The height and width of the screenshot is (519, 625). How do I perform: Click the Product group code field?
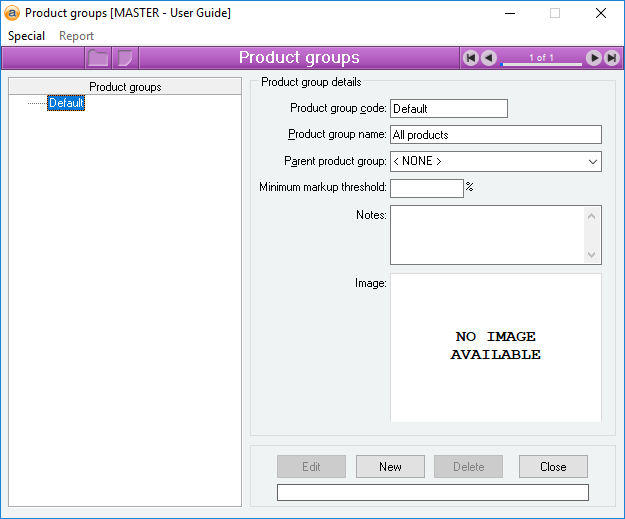pos(448,108)
